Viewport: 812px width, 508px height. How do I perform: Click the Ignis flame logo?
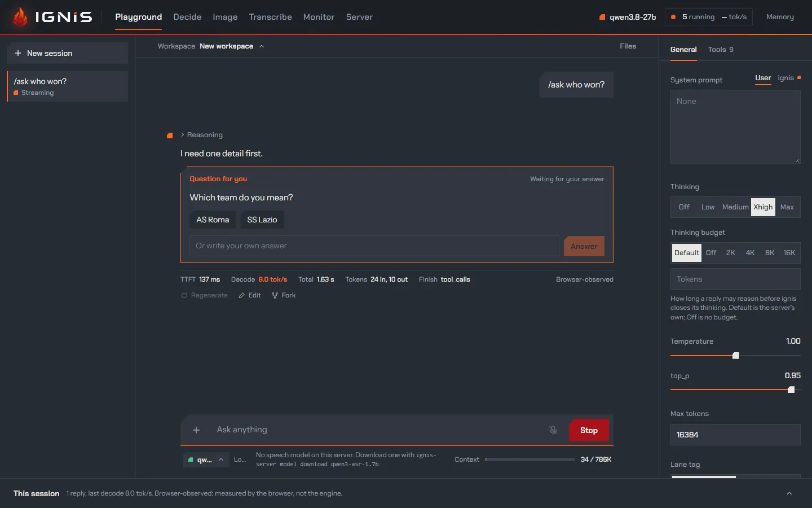click(x=20, y=17)
